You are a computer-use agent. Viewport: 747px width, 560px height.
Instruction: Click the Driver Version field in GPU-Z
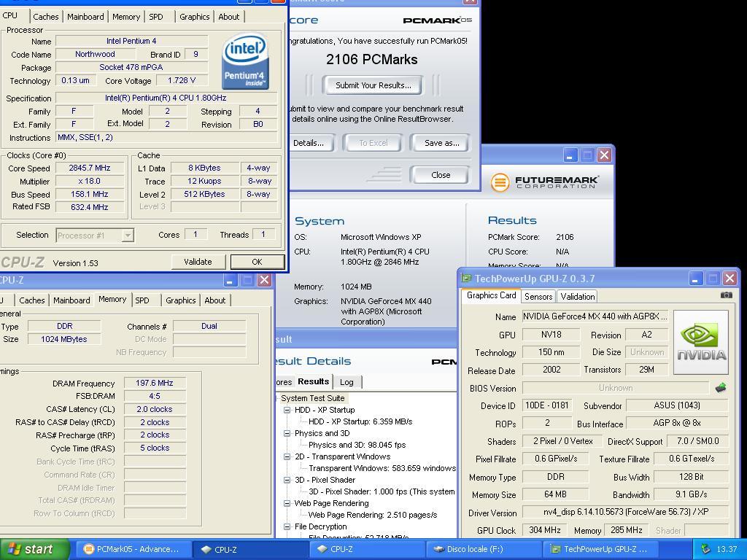[625, 512]
